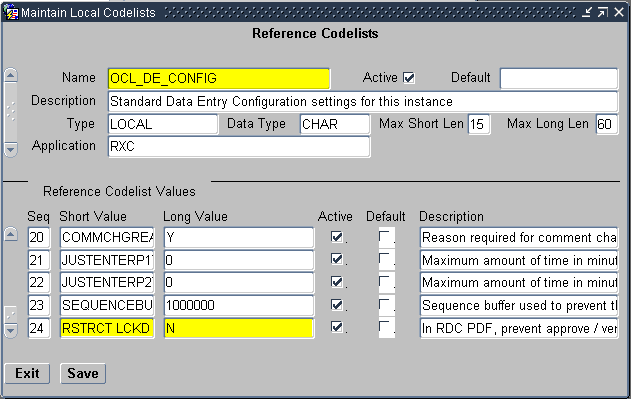Close the Maintain Local Codelists window

(x=619, y=12)
